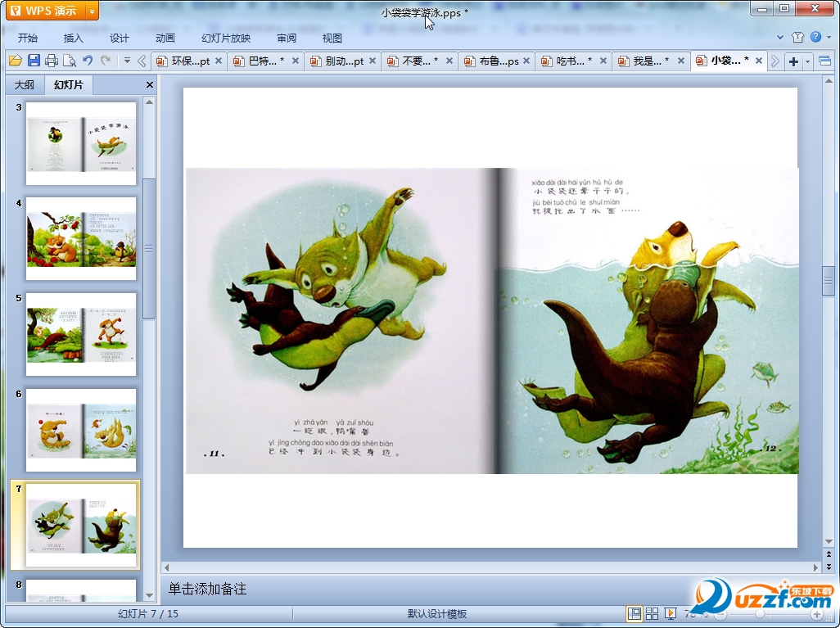Click the zoom slider handle

click(x=760, y=614)
